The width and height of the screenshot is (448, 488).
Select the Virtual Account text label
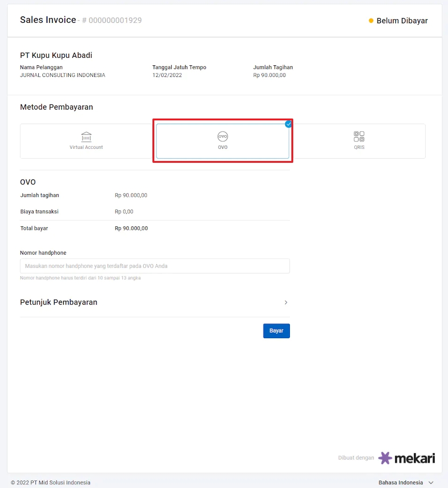(86, 147)
